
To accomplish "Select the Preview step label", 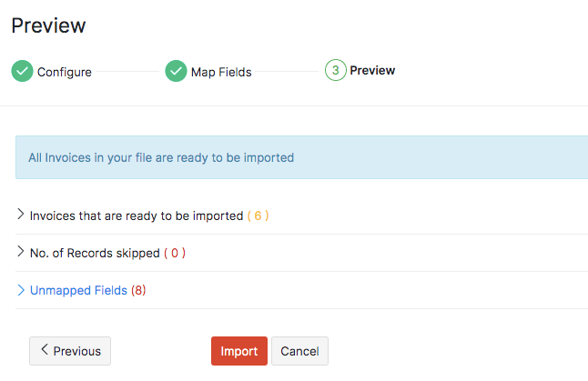I will click(x=372, y=70).
